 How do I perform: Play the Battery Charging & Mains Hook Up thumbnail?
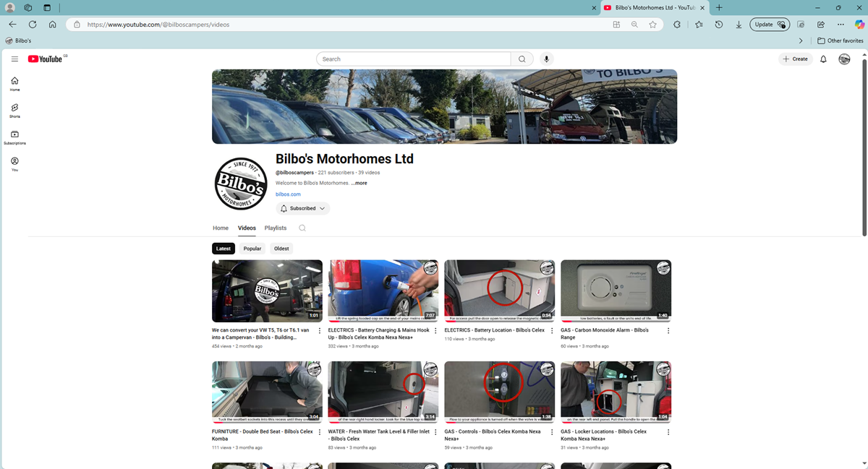(383, 291)
